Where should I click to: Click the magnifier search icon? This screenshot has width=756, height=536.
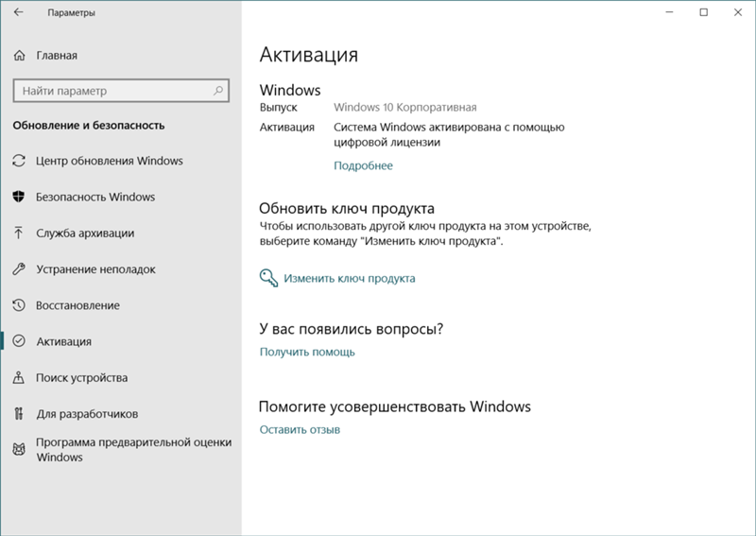point(218,90)
